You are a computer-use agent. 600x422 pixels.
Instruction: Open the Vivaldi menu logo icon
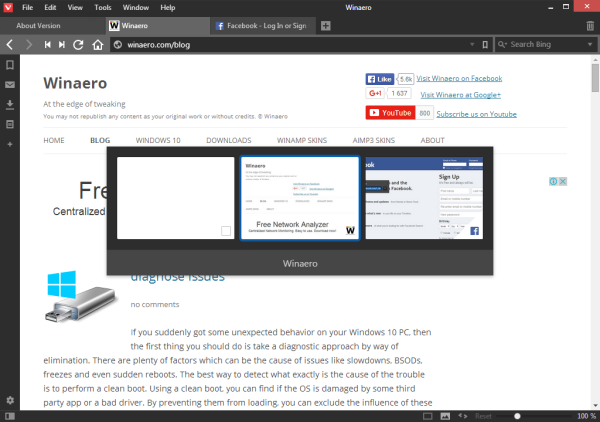[8, 7]
